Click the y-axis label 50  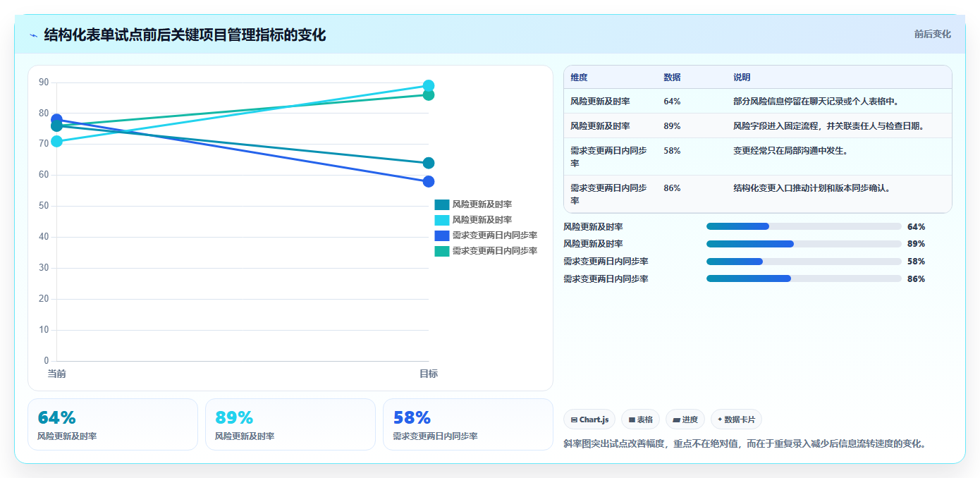pos(44,206)
